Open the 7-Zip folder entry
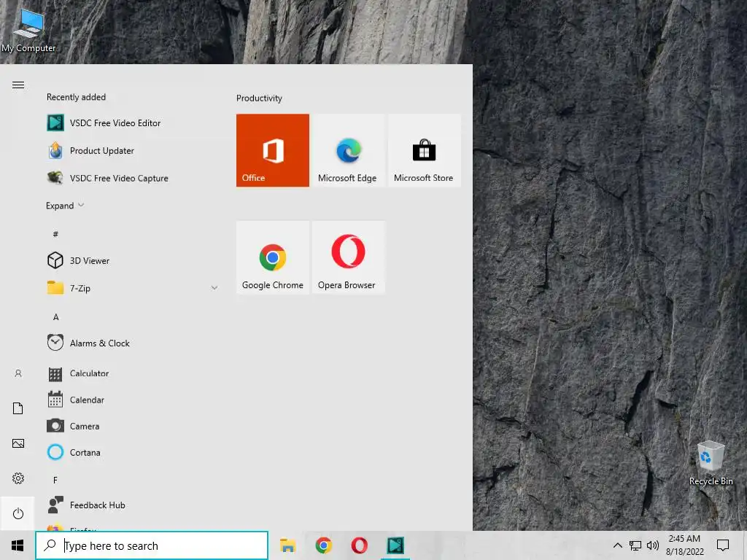The width and height of the screenshot is (747, 560). (x=133, y=288)
